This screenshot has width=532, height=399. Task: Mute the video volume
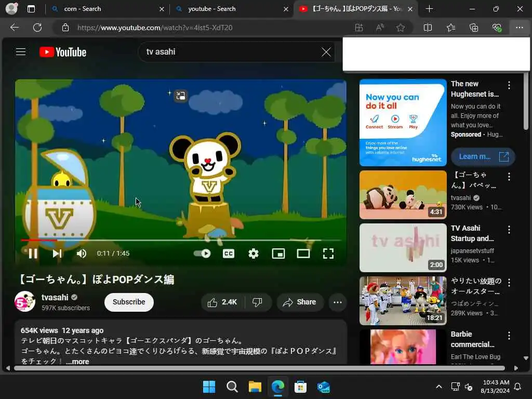coord(82,254)
